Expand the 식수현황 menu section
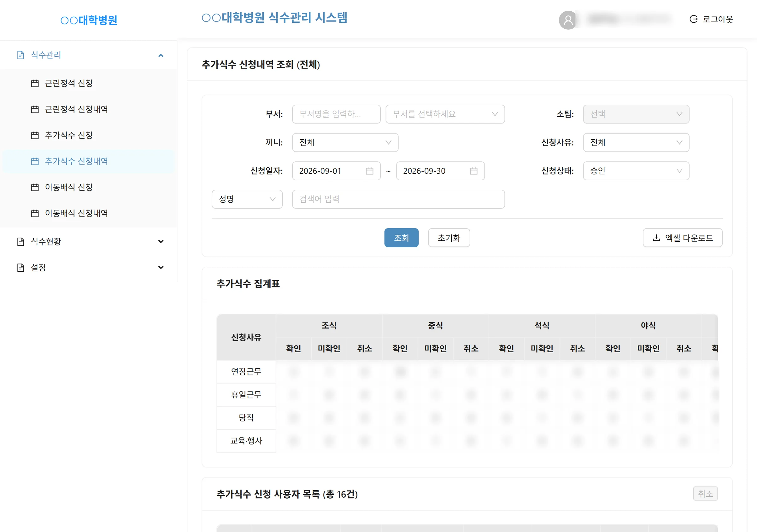Viewport: 757px width, 532px height. 161,241
